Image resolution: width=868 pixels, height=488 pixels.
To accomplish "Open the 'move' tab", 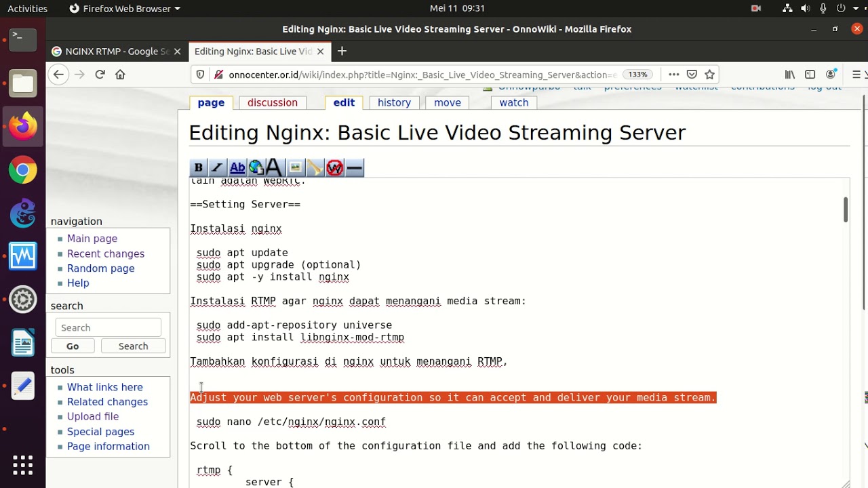I will tap(448, 102).
